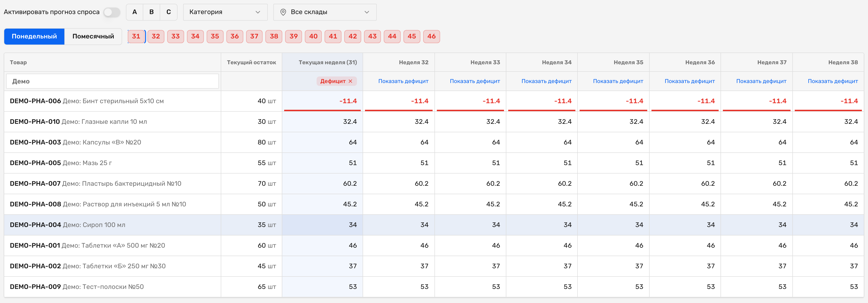868x303 pixels.
Task: Click Показать дефицит under Неделя 35
Action: pos(618,81)
